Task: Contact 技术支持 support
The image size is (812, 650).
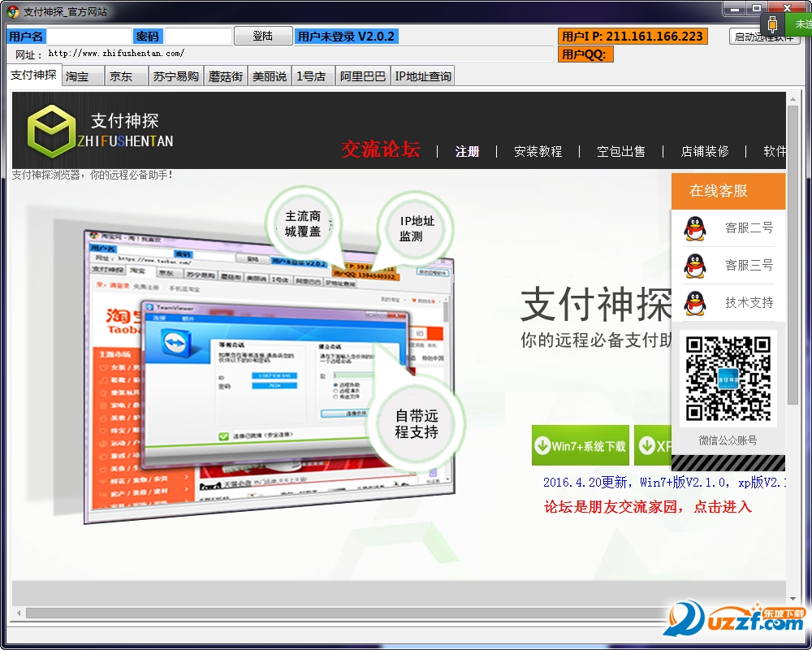Action: (749, 303)
